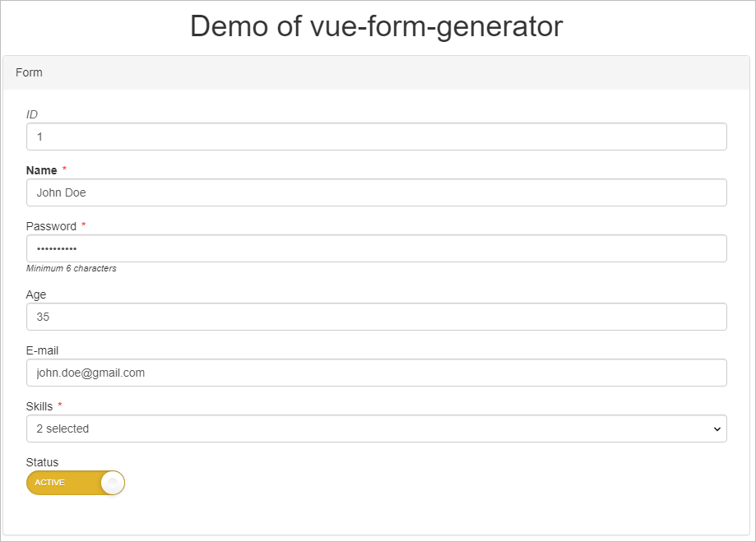Image resolution: width=756 pixels, height=542 pixels.
Task: Click inside the Password field
Action: 376,248
